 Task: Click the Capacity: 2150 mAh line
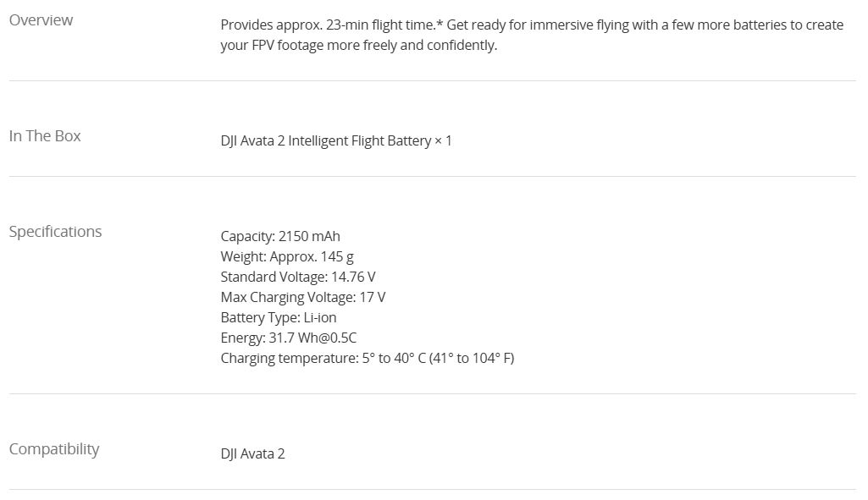280,236
